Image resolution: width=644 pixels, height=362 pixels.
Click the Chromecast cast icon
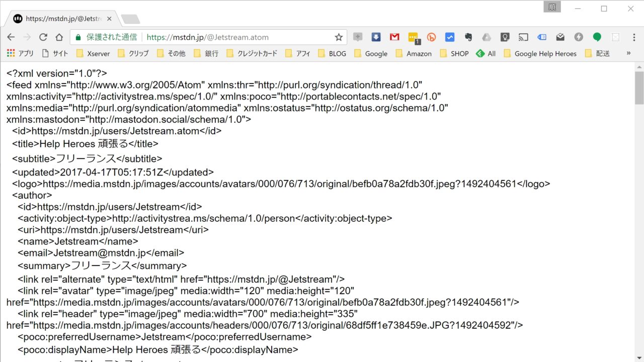click(523, 37)
